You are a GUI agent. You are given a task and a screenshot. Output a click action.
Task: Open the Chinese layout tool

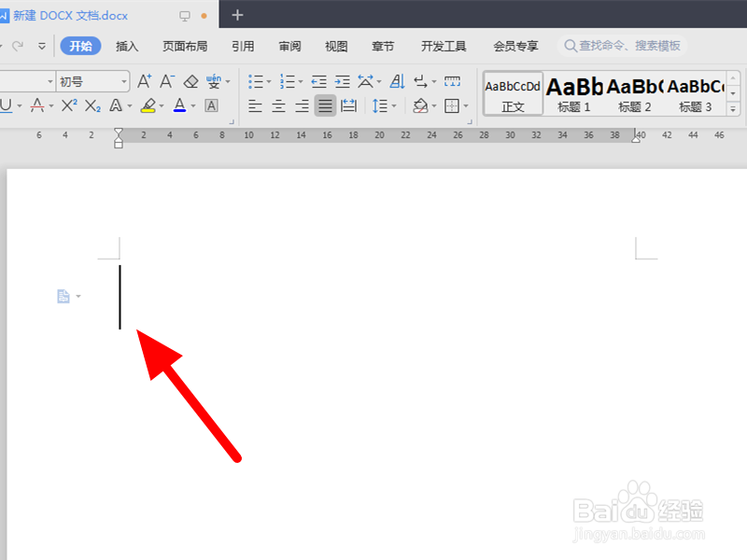(365, 81)
